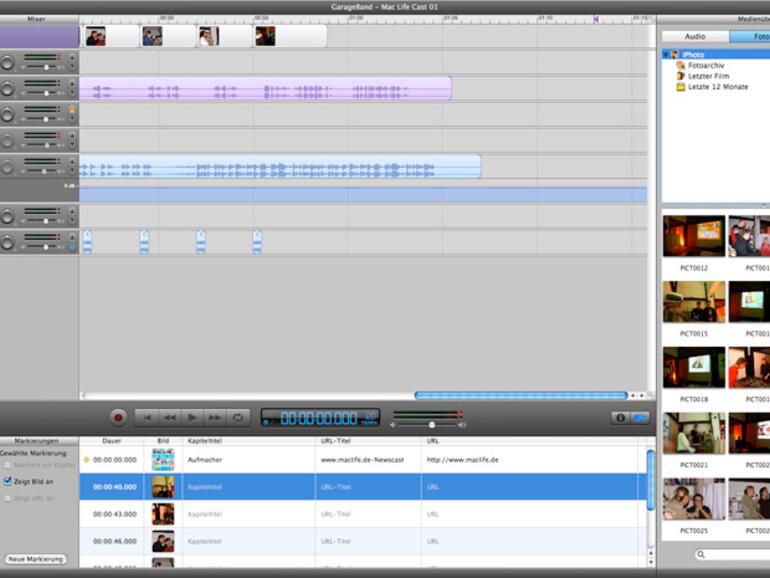Screen dimensions: 770x578
Task: Select Fotoarchiv in the media browser
Action: click(x=706, y=65)
